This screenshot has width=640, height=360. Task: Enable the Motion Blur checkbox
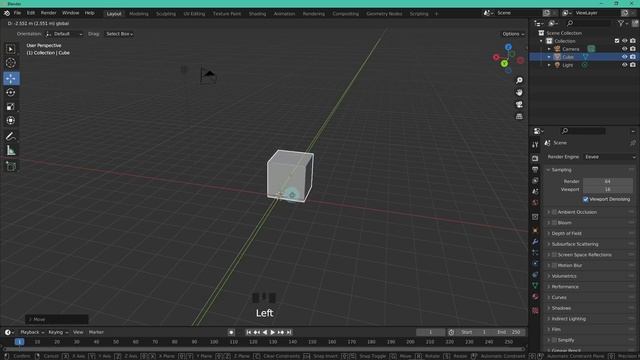[554, 265]
